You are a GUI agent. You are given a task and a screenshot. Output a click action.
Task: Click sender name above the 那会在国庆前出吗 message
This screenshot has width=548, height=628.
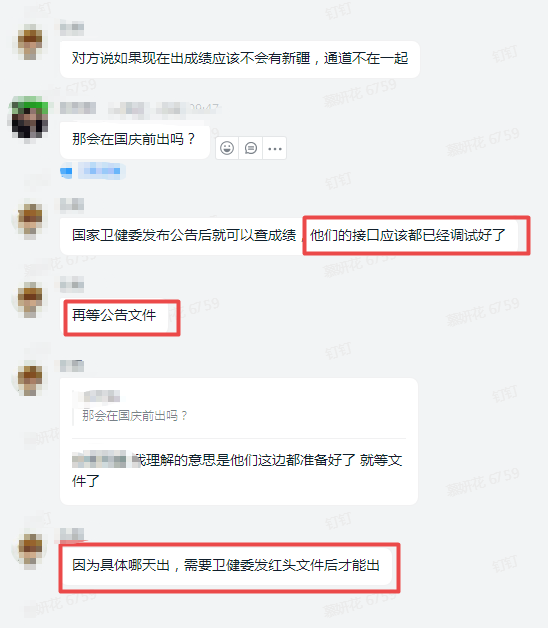click(78, 108)
